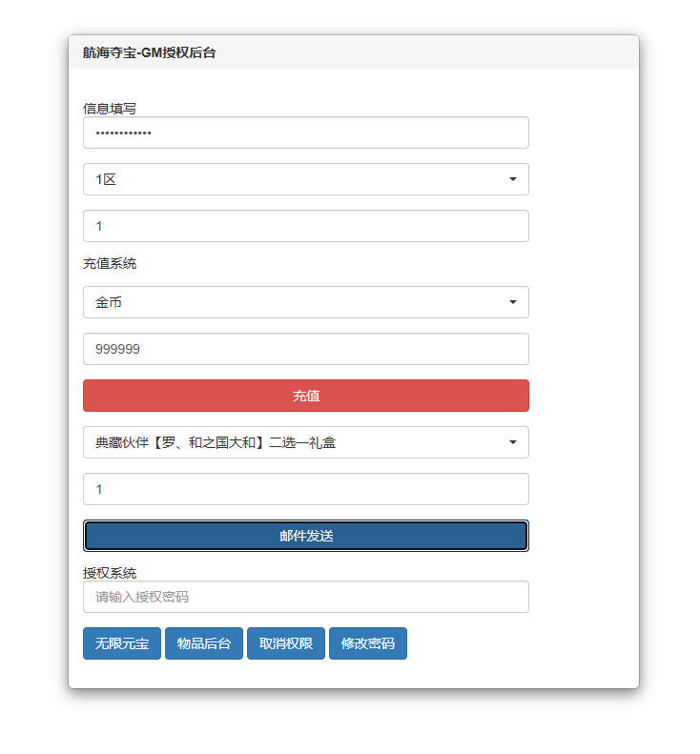Click the 信息填写 section label
This screenshot has height=754, width=700.
110,109
